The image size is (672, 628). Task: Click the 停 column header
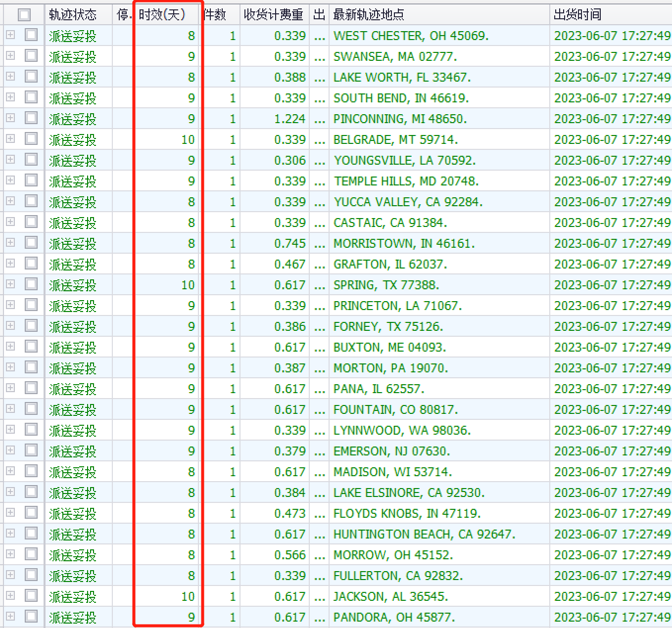click(124, 15)
